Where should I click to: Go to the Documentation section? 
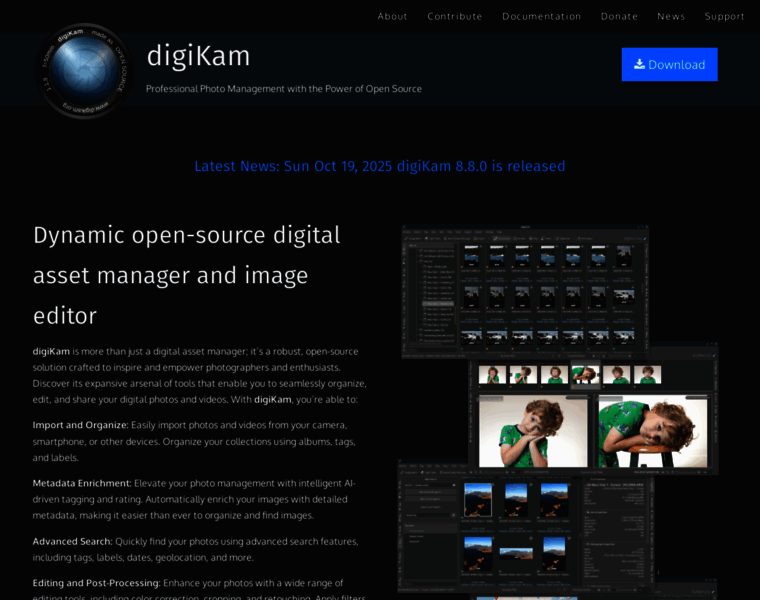(x=541, y=16)
